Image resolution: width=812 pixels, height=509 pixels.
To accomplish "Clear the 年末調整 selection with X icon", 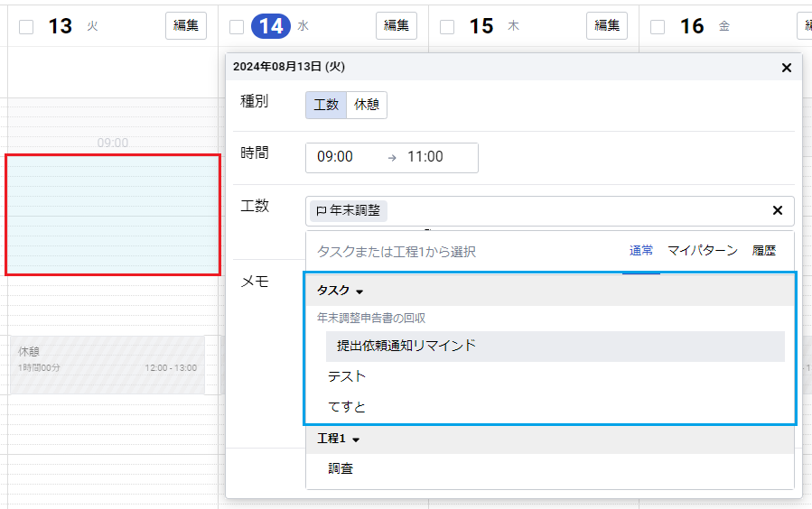I will click(x=777, y=210).
